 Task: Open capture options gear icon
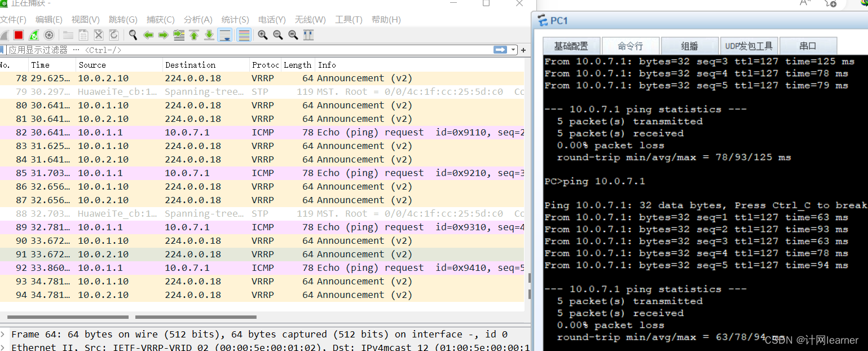click(49, 35)
